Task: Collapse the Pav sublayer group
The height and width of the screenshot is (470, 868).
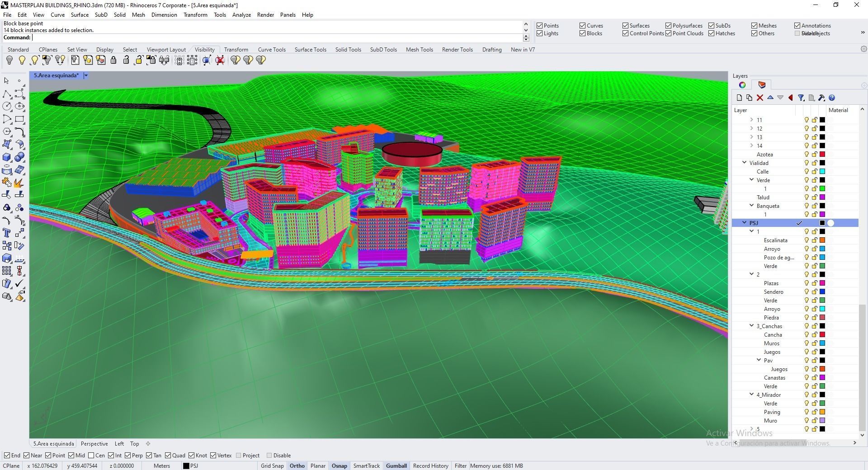Action: [759, 360]
